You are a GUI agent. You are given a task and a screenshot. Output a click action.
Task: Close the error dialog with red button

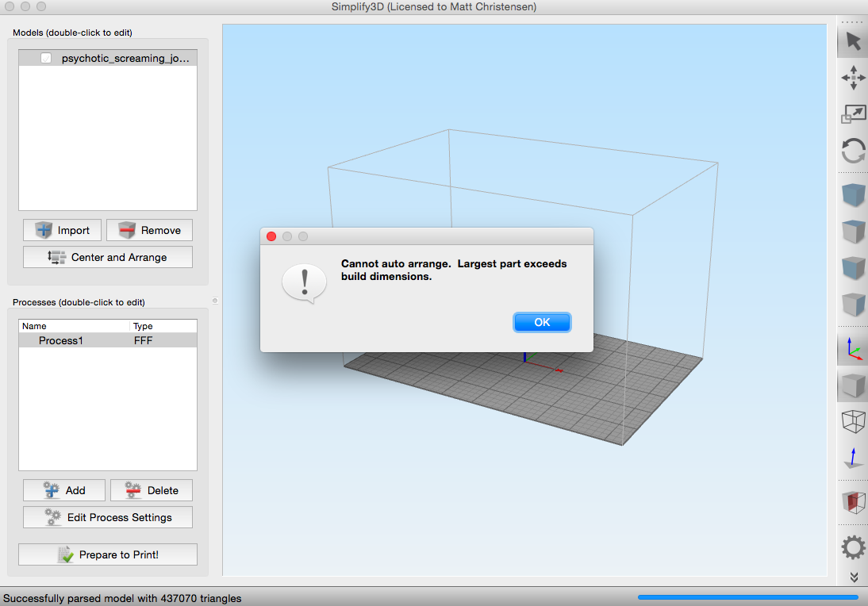[271, 236]
